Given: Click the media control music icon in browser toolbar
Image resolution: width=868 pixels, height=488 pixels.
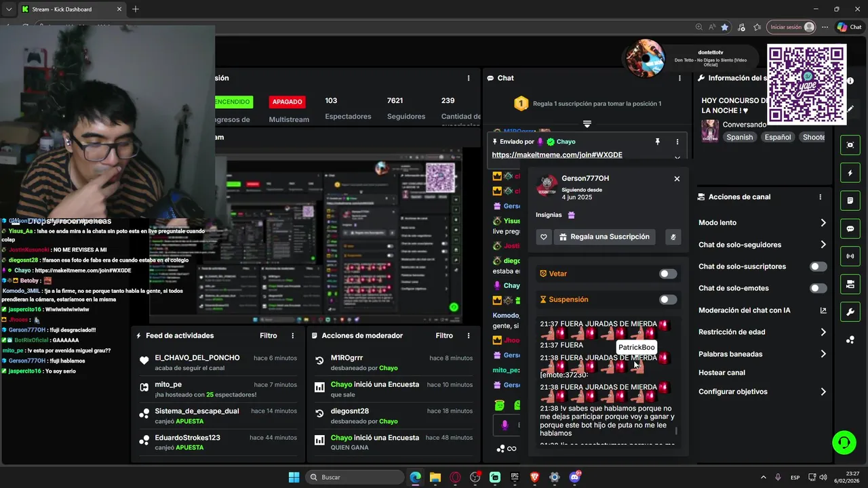Looking at the screenshot, I should tap(741, 27).
